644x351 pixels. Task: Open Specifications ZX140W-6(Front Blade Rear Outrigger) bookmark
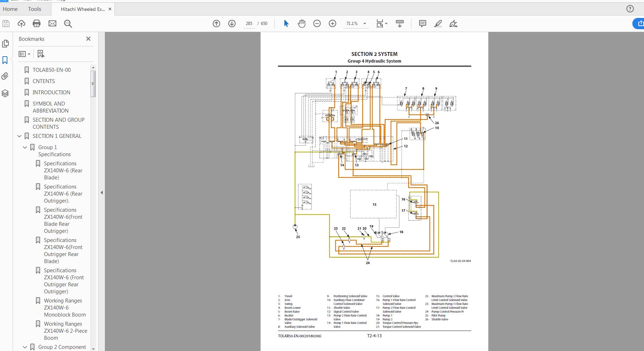click(63, 221)
